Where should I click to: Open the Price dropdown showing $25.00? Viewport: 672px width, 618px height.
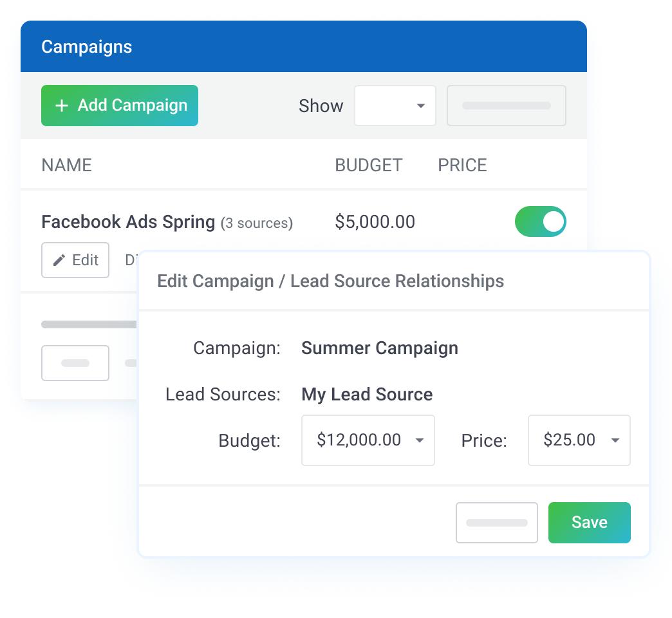(579, 440)
